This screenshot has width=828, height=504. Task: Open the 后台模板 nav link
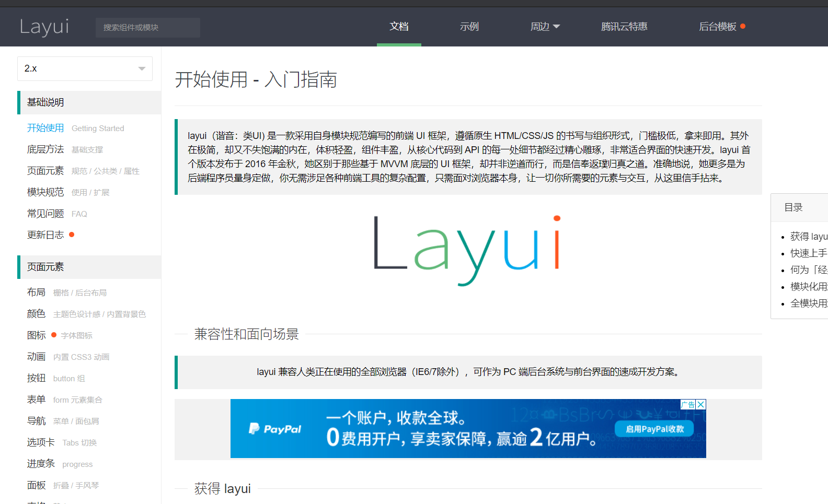pos(722,27)
